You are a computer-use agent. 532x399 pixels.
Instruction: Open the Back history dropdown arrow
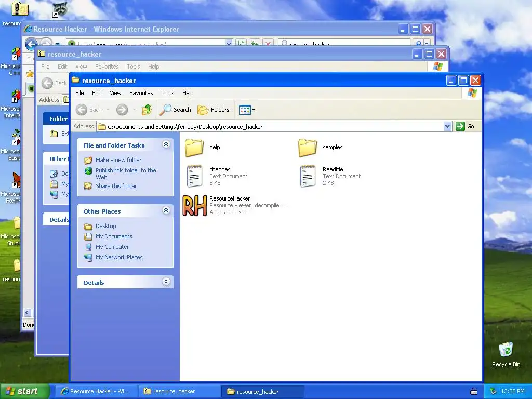(x=108, y=110)
